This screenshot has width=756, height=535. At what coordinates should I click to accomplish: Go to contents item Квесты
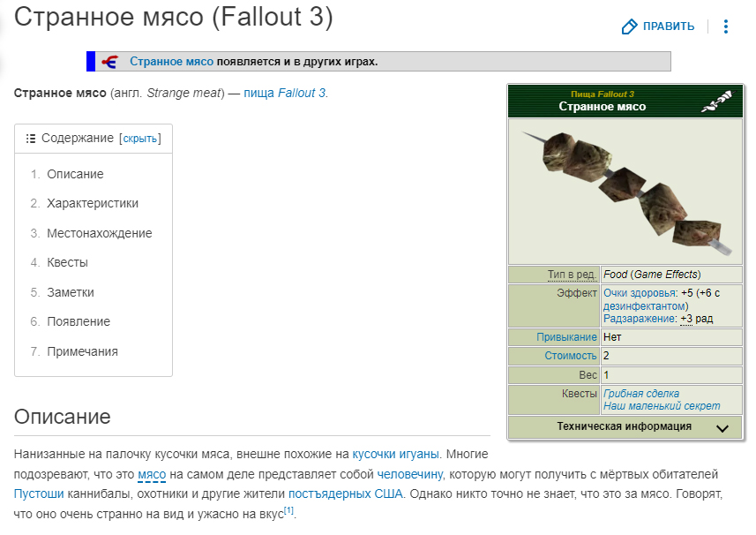[68, 263]
